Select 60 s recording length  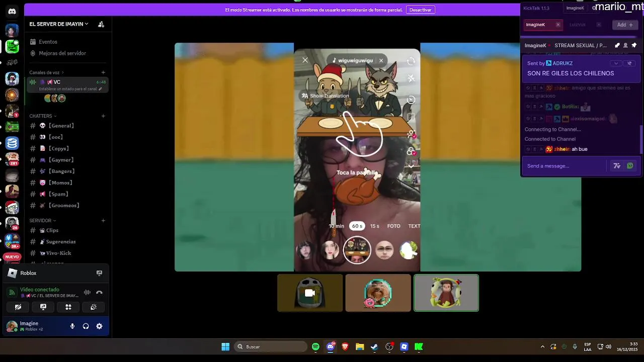[x=357, y=226]
